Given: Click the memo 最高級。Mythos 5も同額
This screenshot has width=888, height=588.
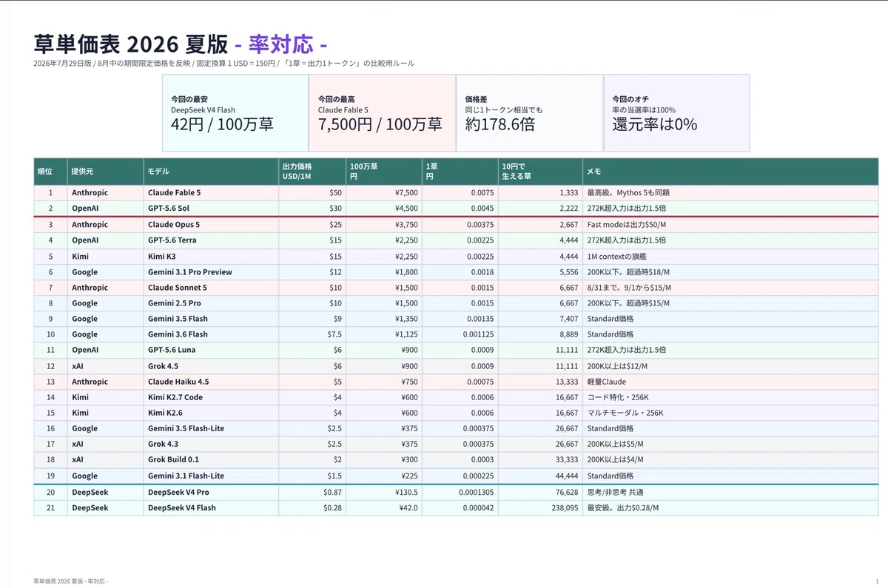Looking at the screenshot, I should (627, 192).
